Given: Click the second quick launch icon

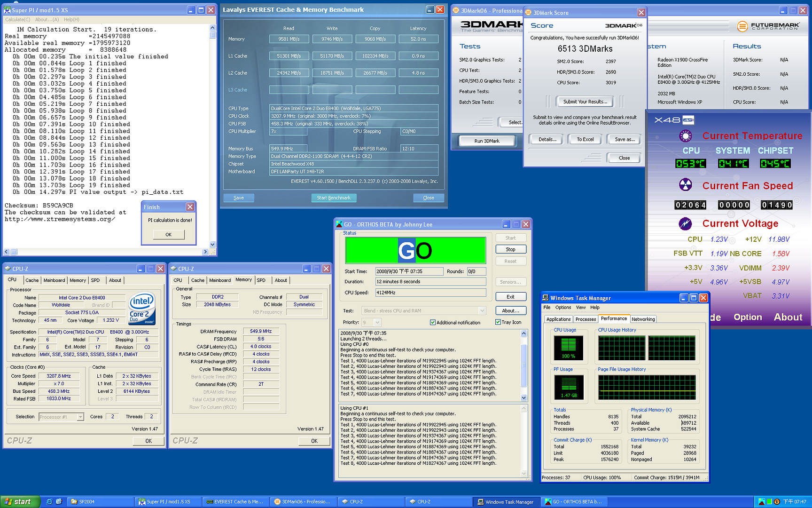Looking at the screenshot, I should (59, 501).
